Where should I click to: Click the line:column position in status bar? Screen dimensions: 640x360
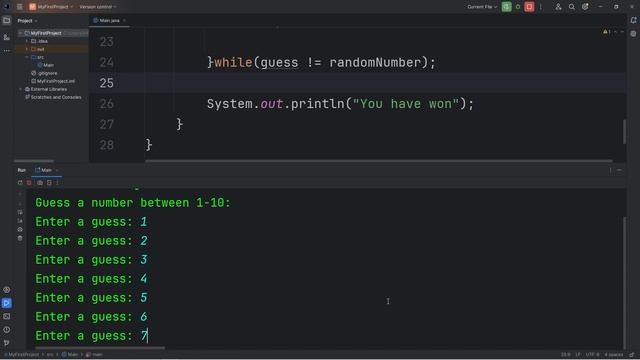point(565,355)
